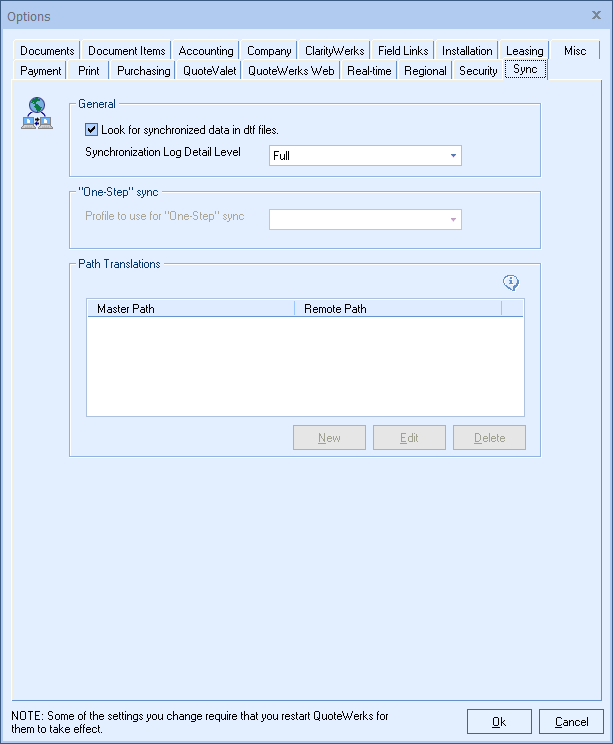The width and height of the screenshot is (613, 744).
Task: Open the Accounting tab
Action: pyautogui.click(x=206, y=51)
